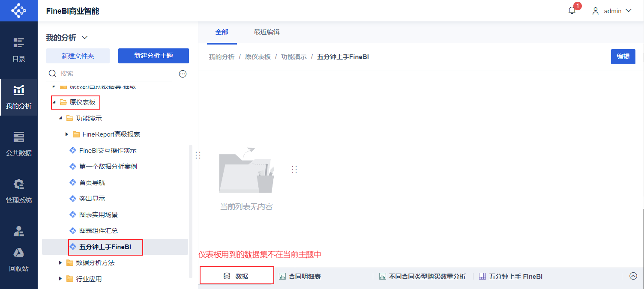Screen dimensions: 644x289
Task: Open the 不同合同类型购买数量分析 tab
Action: (x=423, y=277)
